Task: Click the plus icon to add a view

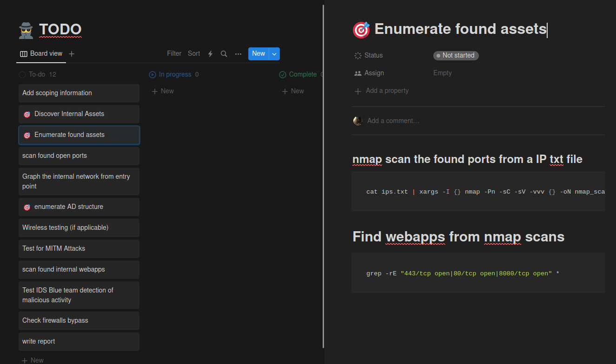Action: coord(72,54)
